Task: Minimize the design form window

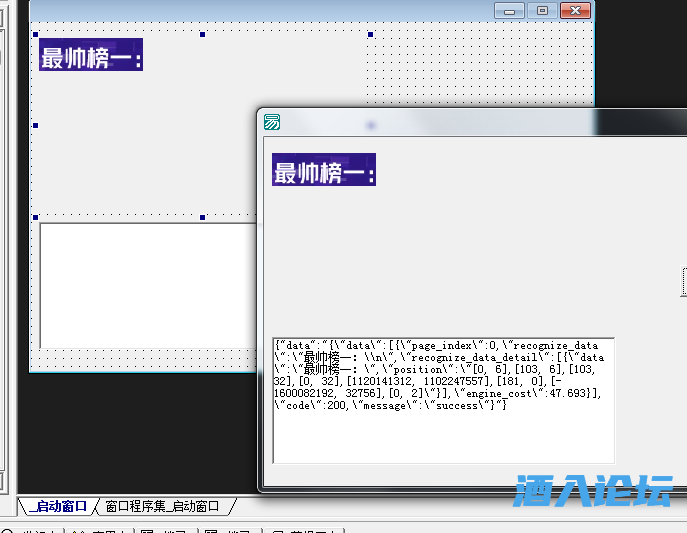Action: click(x=510, y=10)
